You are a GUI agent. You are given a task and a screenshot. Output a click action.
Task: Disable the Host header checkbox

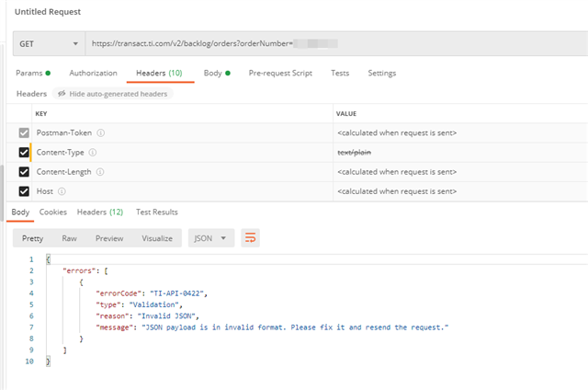(x=24, y=191)
